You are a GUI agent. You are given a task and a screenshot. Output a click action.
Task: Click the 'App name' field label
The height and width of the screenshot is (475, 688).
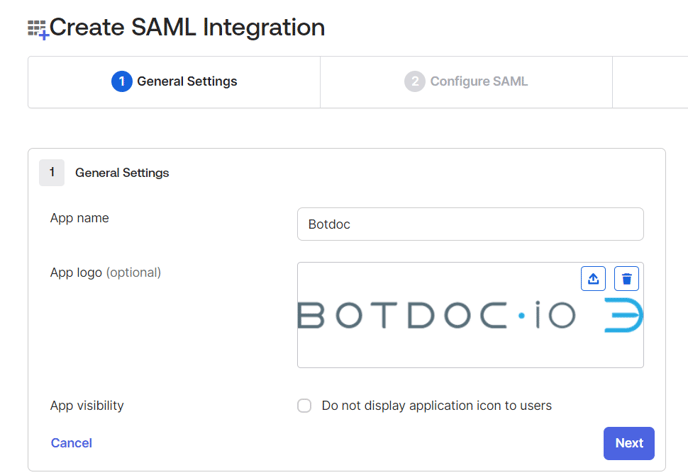pyautogui.click(x=80, y=218)
